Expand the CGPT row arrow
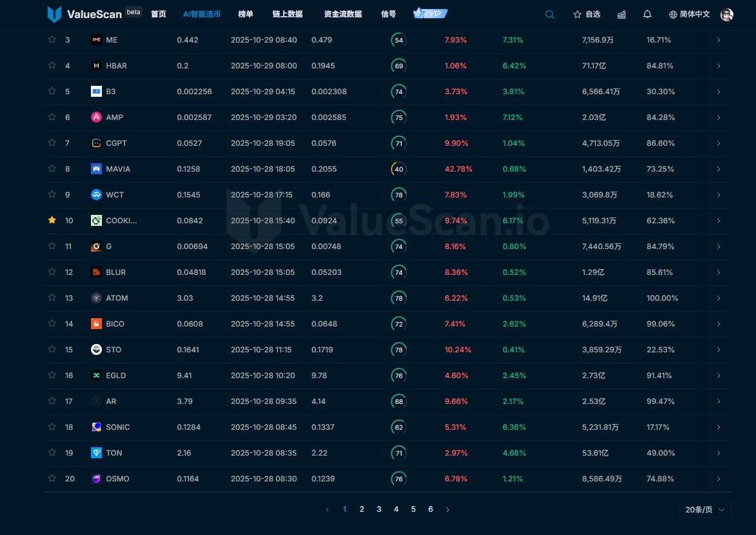This screenshot has height=535, width=756. coord(719,143)
